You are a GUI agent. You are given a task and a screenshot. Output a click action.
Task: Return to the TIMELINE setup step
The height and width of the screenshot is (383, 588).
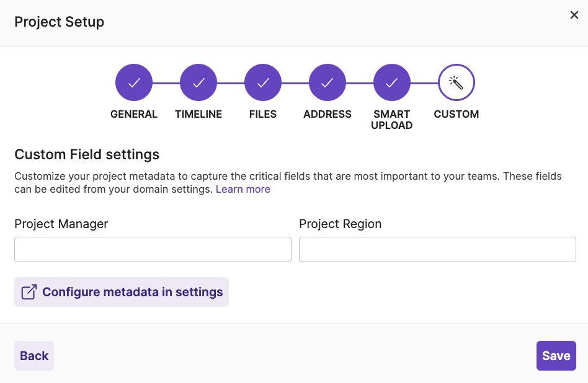click(x=198, y=114)
